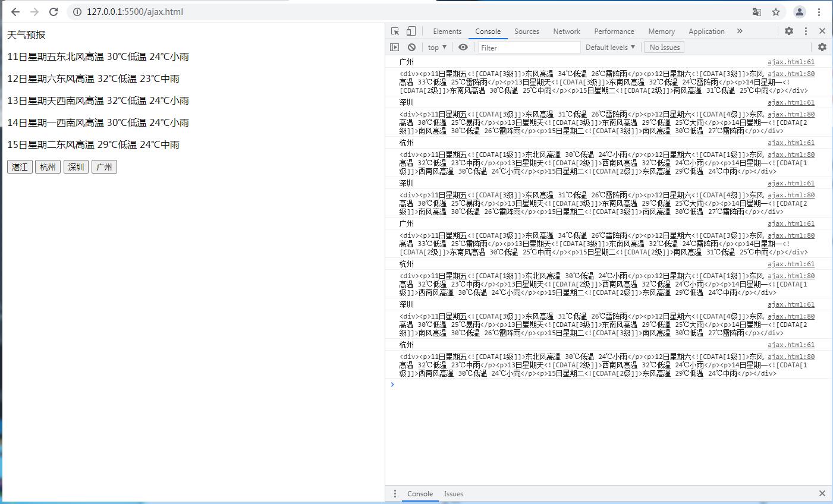Screen dimensions: 833x504
Task: Open the first ajax.html:80 source link
Action: (x=791, y=74)
